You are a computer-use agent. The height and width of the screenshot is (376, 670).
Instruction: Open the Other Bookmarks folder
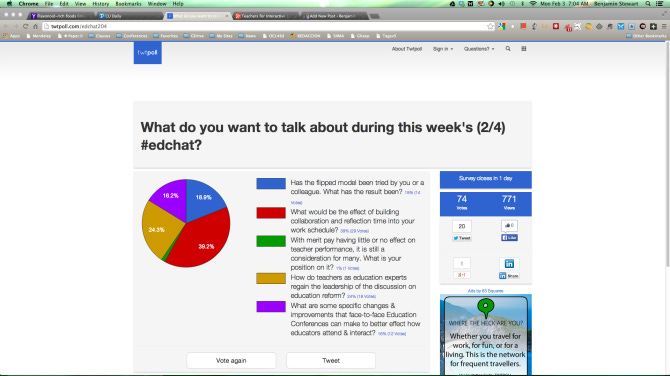(646, 36)
